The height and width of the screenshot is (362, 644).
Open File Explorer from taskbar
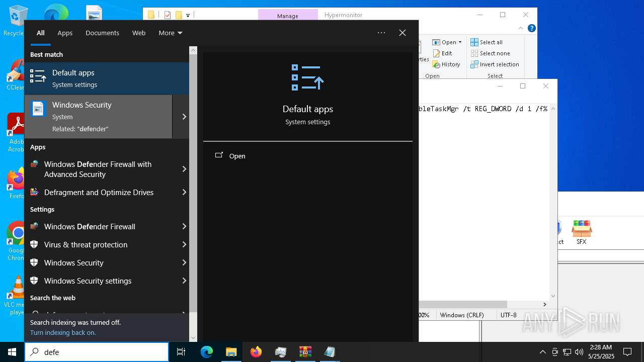pos(231,352)
